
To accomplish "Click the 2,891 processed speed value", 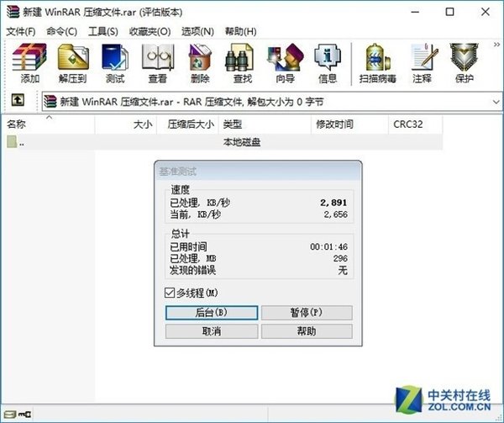I will pyautogui.click(x=333, y=203).
